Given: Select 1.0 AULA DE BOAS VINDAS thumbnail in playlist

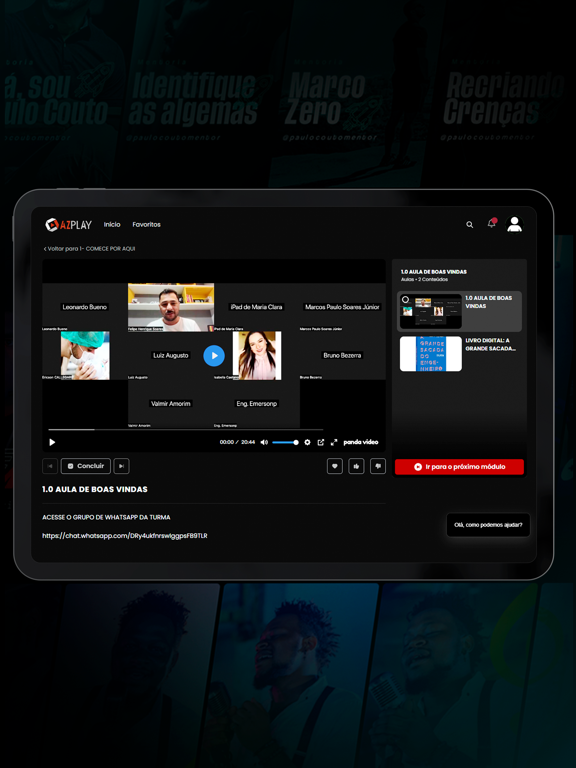Looking at the screenshot, I should 431,312.
